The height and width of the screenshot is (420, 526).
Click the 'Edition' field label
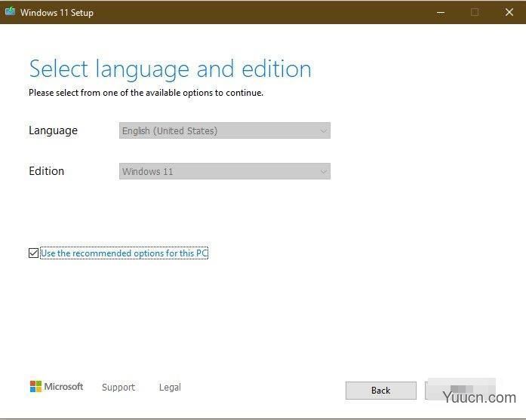tap(46, 171)
